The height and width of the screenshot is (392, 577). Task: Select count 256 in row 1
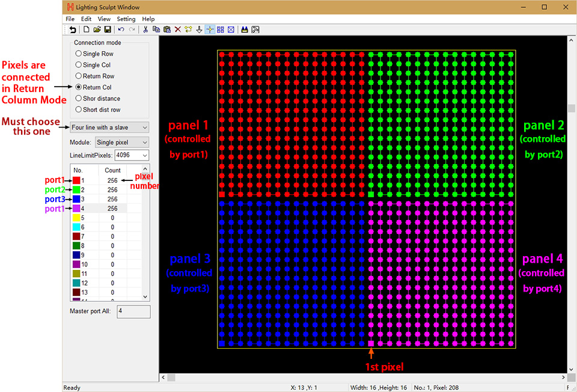[112, 180]
